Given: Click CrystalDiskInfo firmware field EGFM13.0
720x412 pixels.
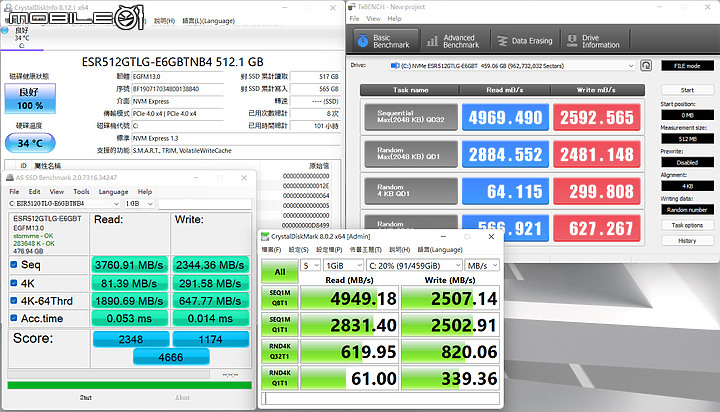Looking at the screenshot, I should [178, 77].
